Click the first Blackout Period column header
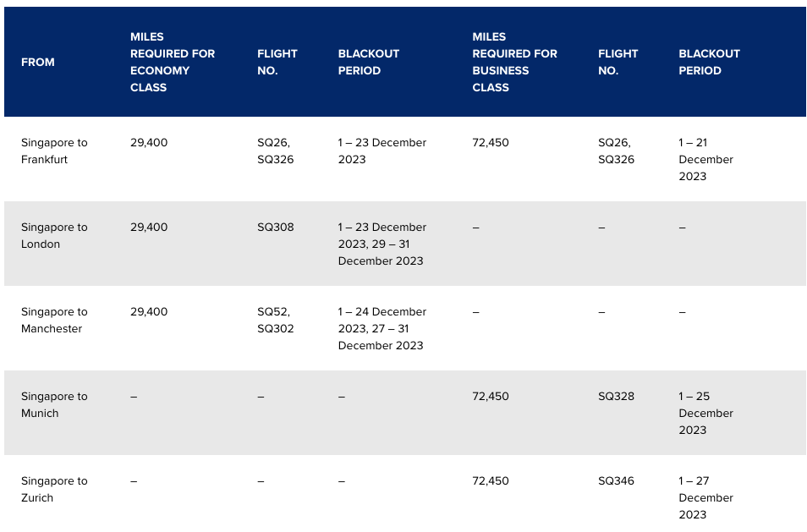 click(369, 63)
